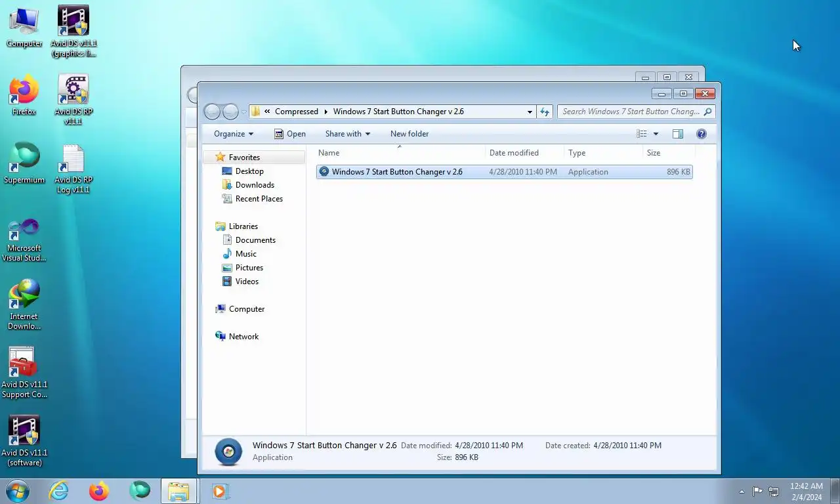Open Avid DS v11.1 graphics desktop shortcut
Screen dimensions: 840x504
coord(73,31)
